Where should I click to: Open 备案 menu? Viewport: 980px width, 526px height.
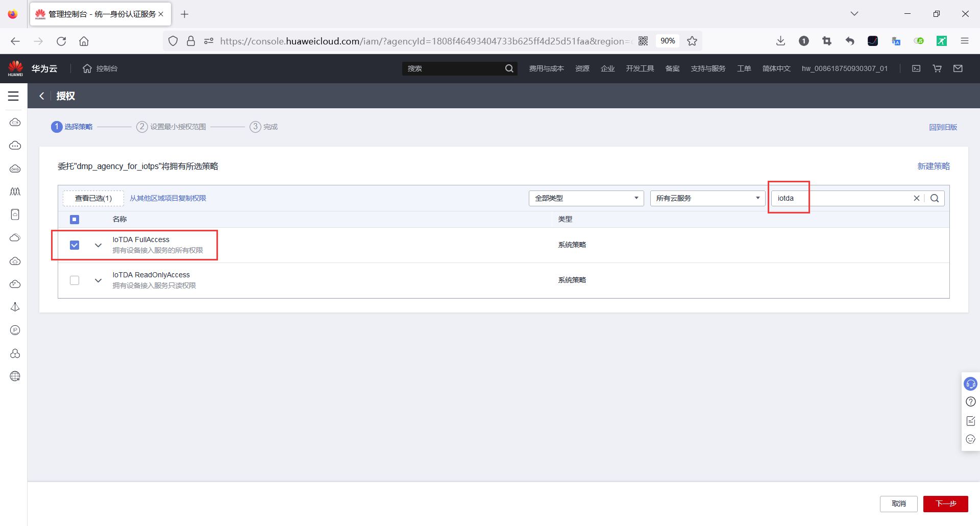[x=672, y=68]
